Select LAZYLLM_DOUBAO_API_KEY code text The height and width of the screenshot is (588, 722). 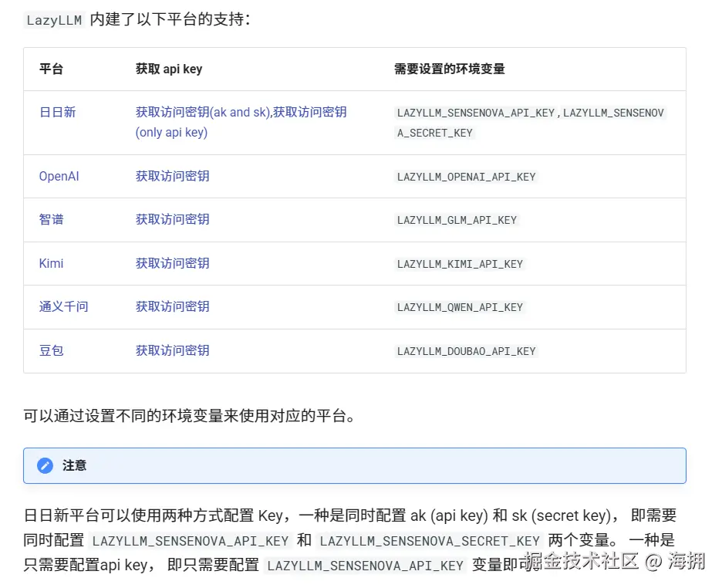(x=467, y=351)
